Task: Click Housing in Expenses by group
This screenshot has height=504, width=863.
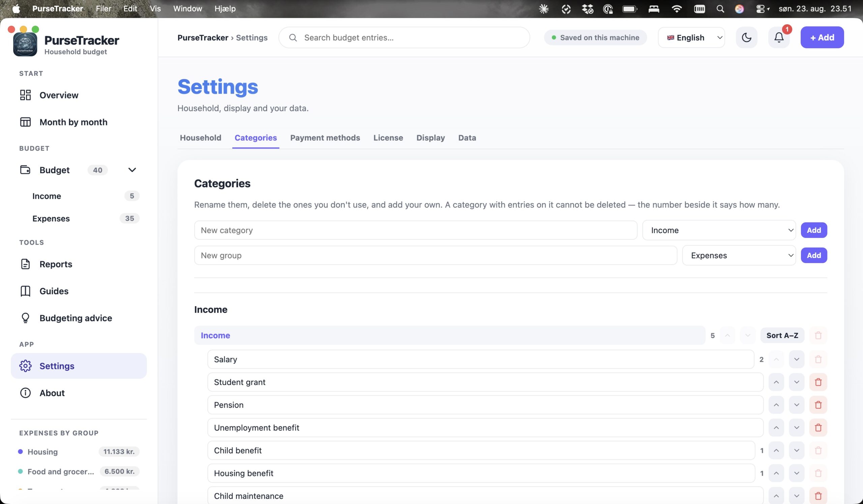Action: pyautogui.click(x=79, y=452)
